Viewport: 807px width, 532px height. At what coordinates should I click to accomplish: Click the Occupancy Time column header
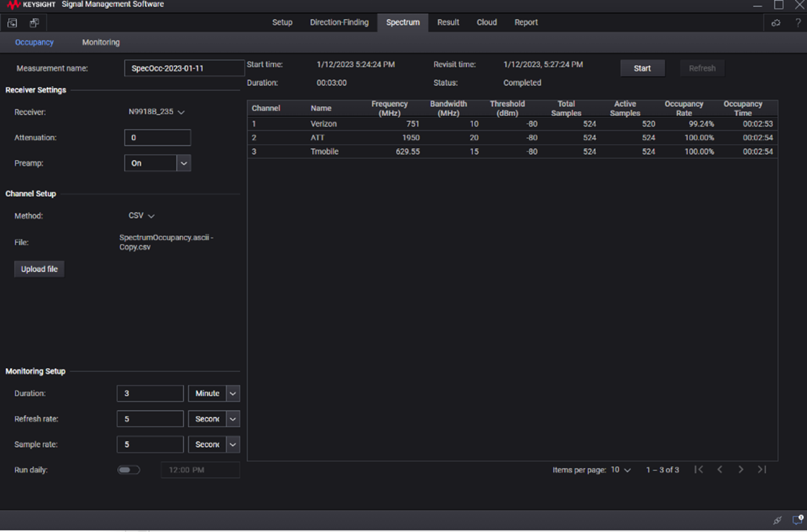tap(743, 108)
